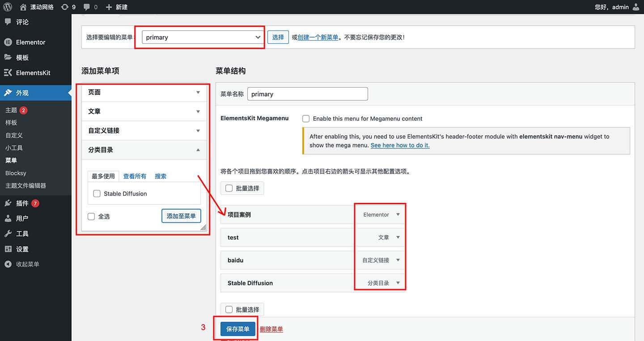
Task: Expand the Stable Diffusion menu item arrow
Action: coord(398,283)
